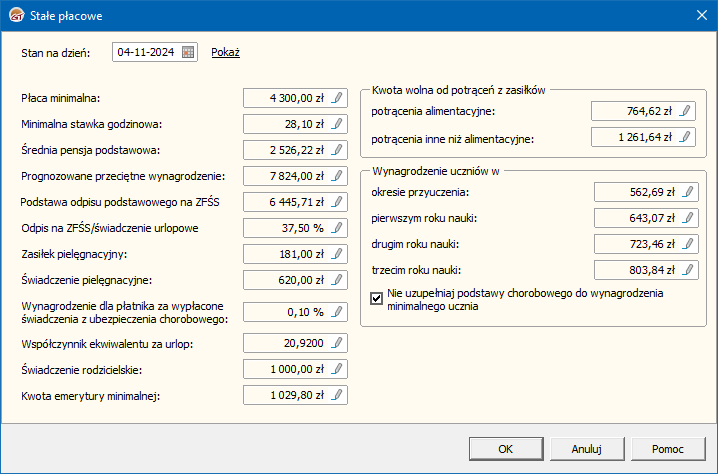Click pencil icon for Kwota emerytury minimalnej
The width and height of the screenshot is (718, 474).
(337, 395)
